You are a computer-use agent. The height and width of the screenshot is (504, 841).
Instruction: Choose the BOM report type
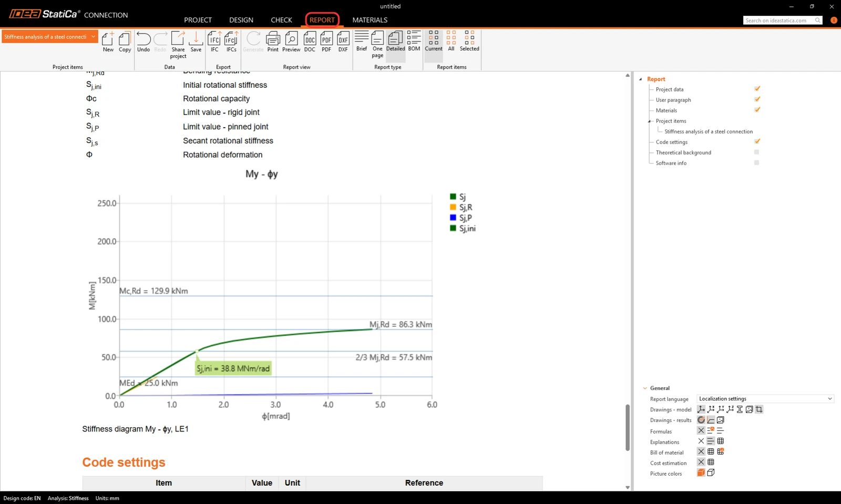tap(414, 42)
